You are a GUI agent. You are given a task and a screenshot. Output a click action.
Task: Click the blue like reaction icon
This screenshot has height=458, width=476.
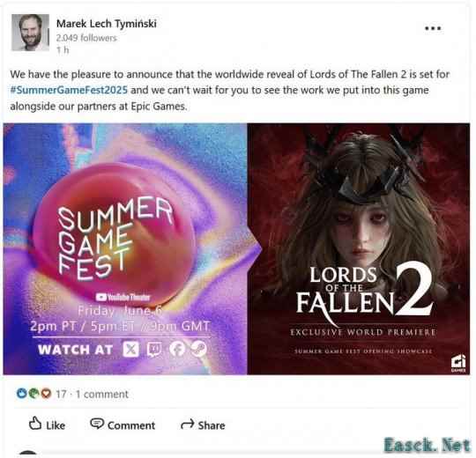[22, 394]
